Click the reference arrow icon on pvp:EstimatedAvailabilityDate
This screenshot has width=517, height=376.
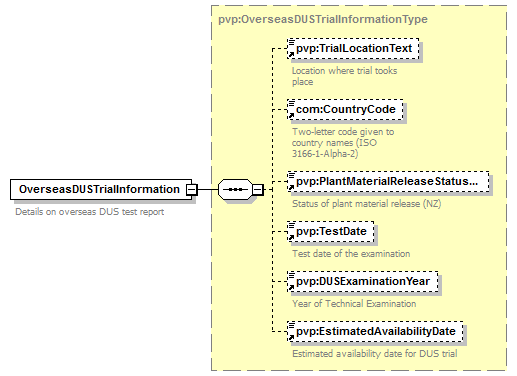tap(291, 337)
